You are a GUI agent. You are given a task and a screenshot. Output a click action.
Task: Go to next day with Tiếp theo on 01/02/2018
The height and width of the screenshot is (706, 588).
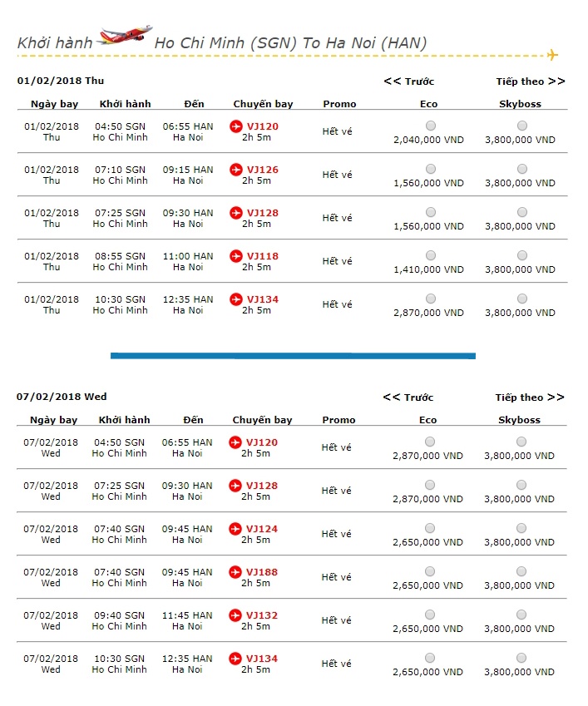point(530,81)
